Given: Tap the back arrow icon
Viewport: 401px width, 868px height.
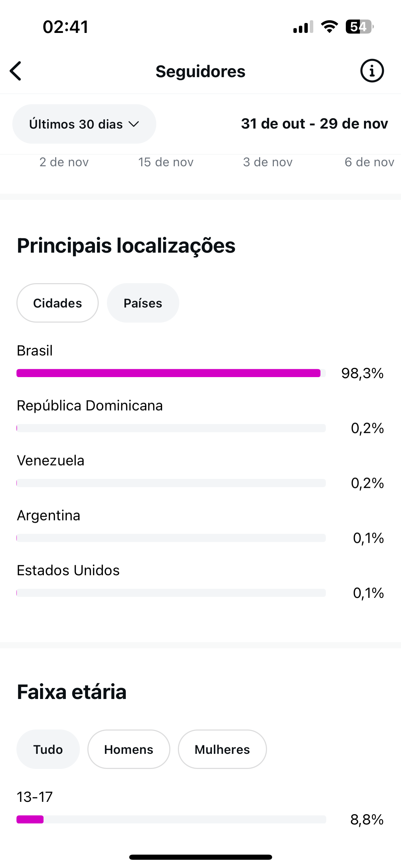Looking at the screenshot, I should pyautogui.click(x=16, y=71).
